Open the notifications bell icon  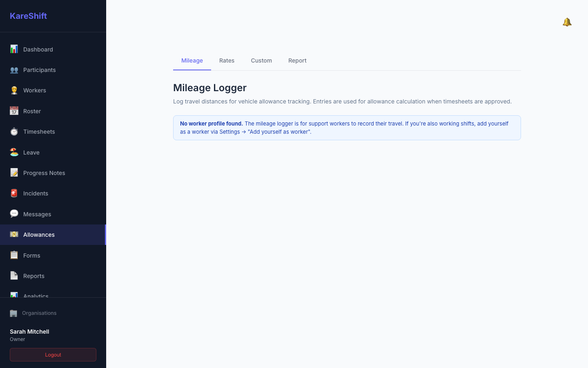567,22
